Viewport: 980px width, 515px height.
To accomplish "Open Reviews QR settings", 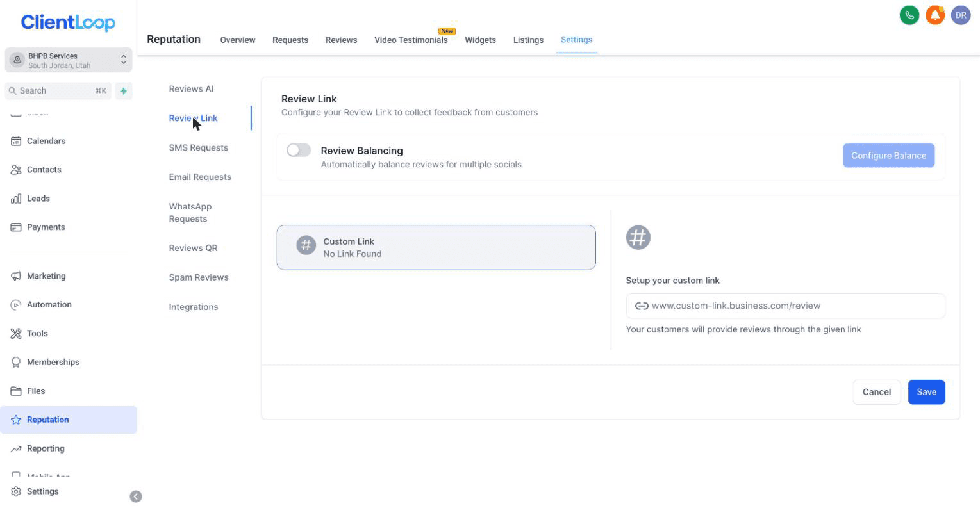I will click(194, 249).
